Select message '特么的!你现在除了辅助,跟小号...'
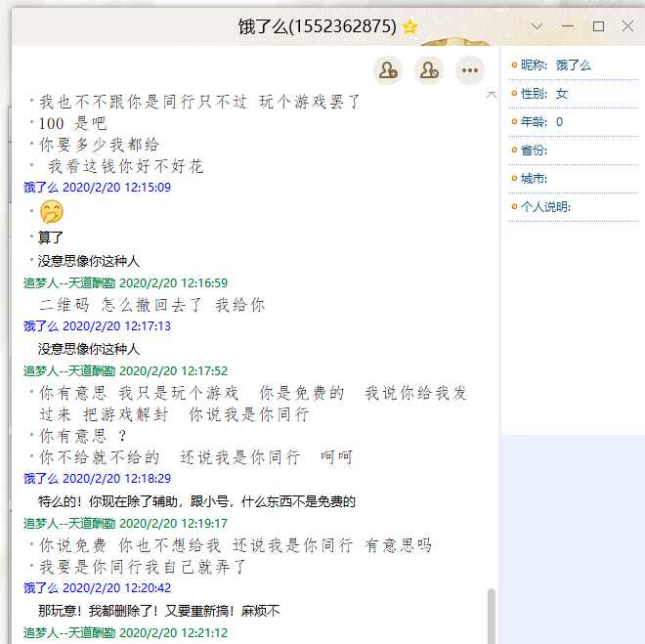The height and width of the screenshot is (644, 645). click(196, 501)
